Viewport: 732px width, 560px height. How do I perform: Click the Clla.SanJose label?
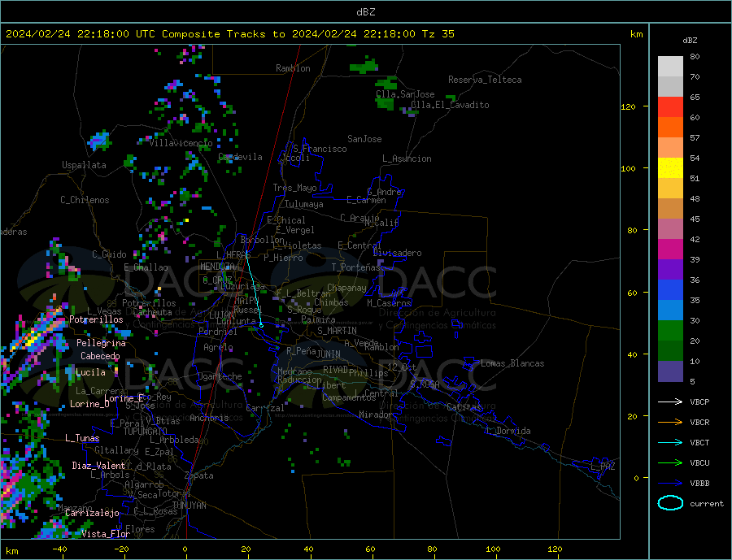point(405,94)
